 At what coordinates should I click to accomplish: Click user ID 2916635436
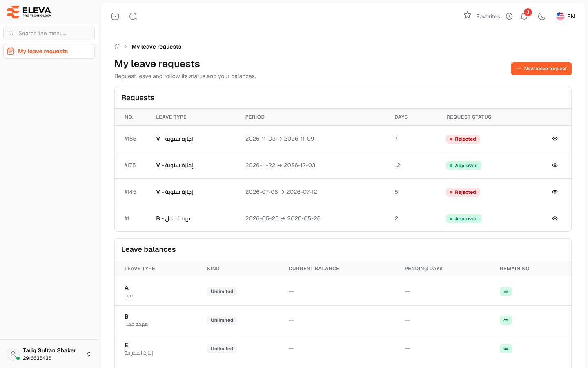(37, 358)
